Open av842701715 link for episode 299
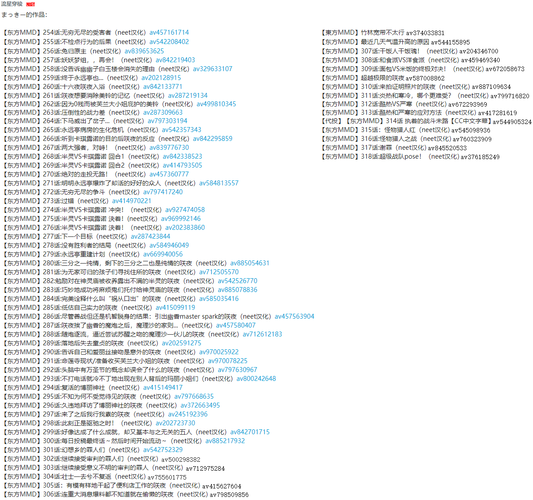Image resolution: width=533 pixels, height=500 pixels. (250, 432)
